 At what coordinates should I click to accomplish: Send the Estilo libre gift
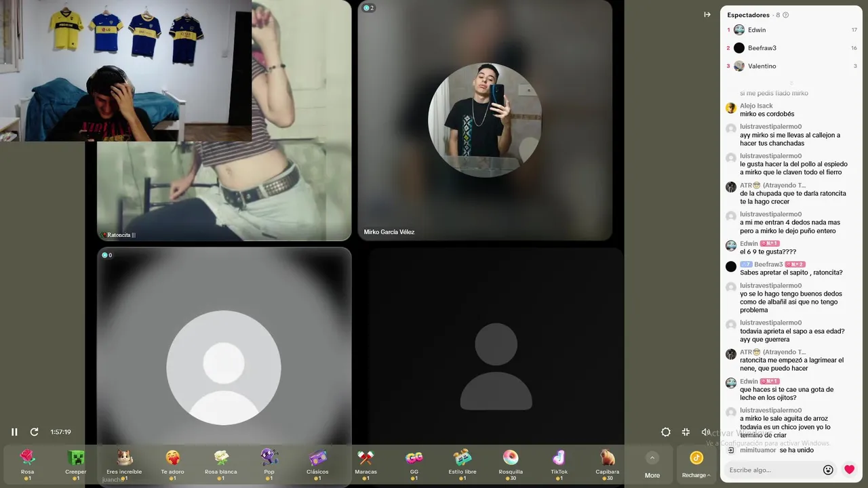point(462,464)
